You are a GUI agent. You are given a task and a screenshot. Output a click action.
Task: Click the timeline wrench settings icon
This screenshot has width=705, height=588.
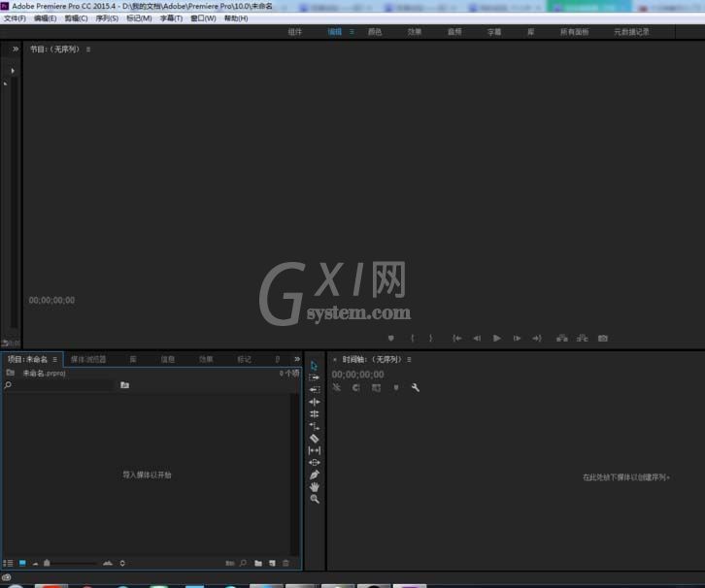tap(416, 388)
